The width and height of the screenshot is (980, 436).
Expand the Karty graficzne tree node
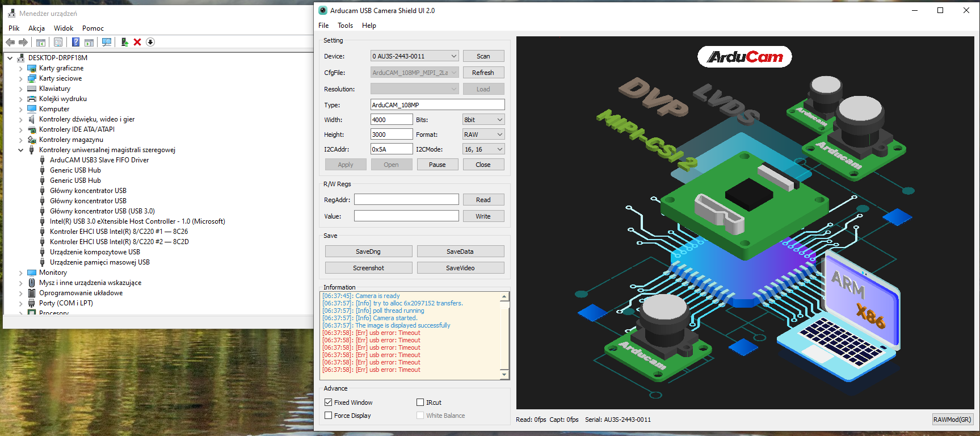click(x=21, y=69)
